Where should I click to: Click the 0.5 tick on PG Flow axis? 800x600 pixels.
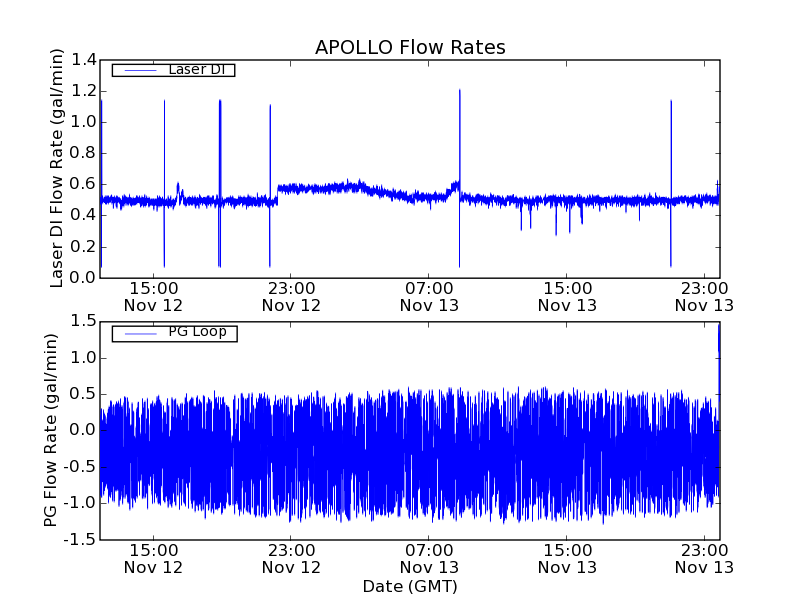pos(84,394)
